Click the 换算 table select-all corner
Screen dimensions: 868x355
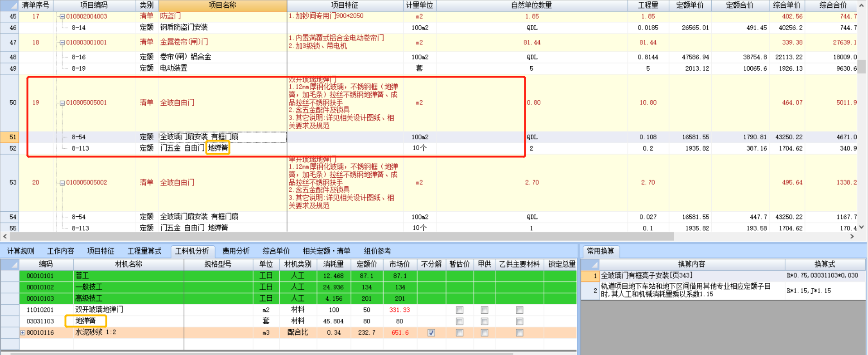[590, 264]
